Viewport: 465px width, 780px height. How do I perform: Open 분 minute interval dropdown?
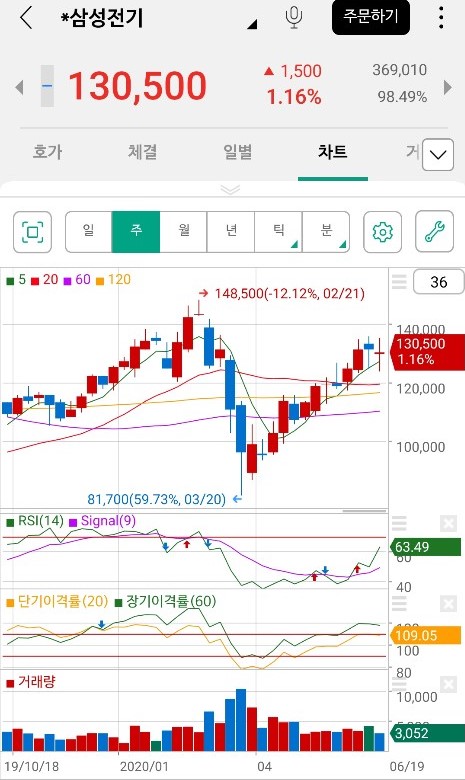click(x=326, y=231)
